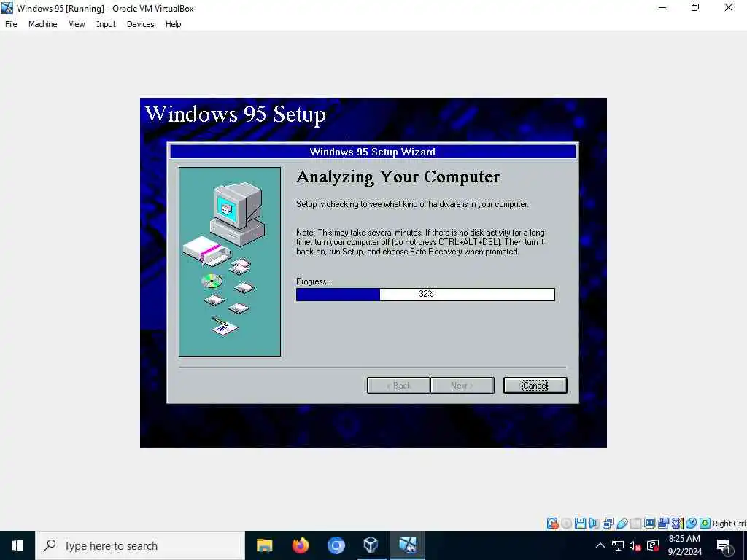Screen dimensions: 747x560
Task: Open the File menu in VirtualBox
Action: [11, 24]
